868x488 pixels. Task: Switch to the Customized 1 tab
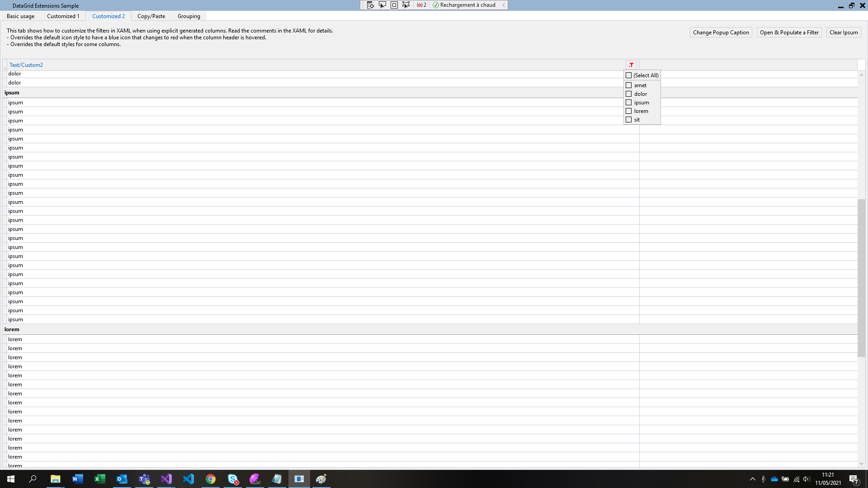(x=63, y=16)
